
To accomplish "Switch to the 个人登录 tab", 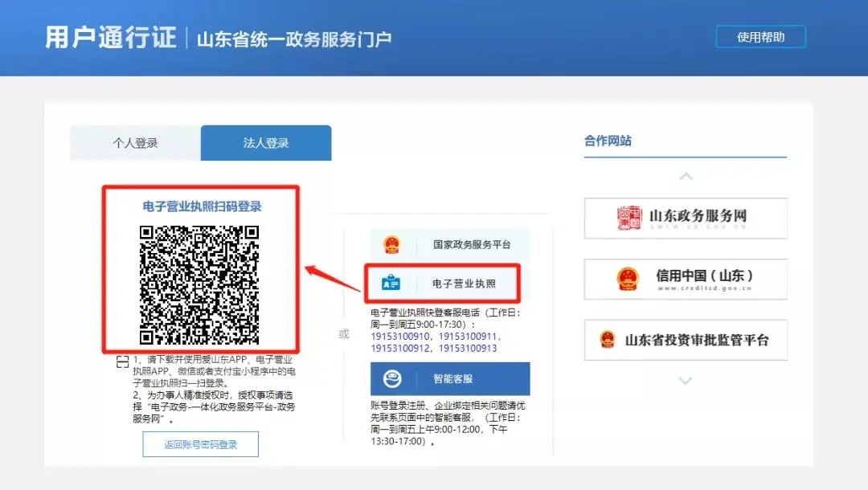I will pyautogui.click(x=135, y=143).
